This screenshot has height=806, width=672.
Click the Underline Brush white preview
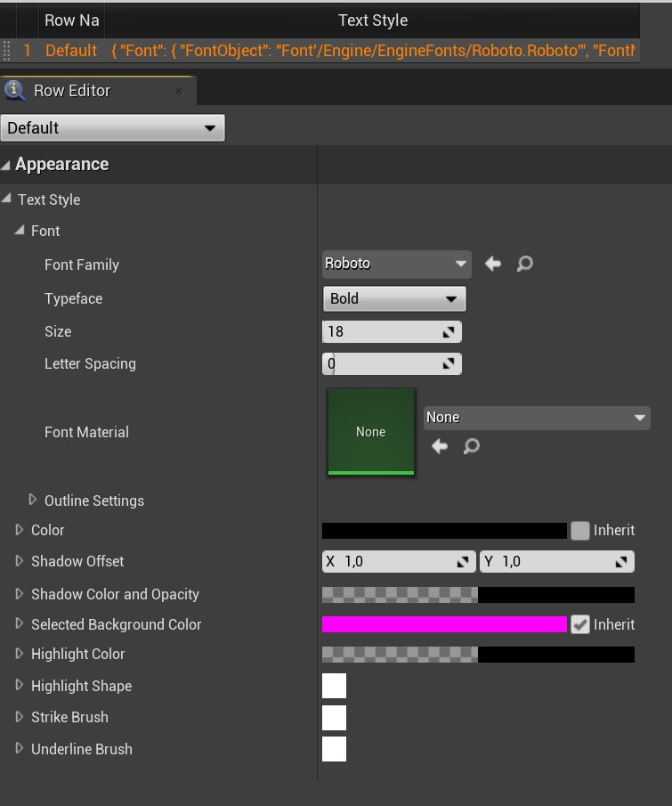tap(334, 749)
